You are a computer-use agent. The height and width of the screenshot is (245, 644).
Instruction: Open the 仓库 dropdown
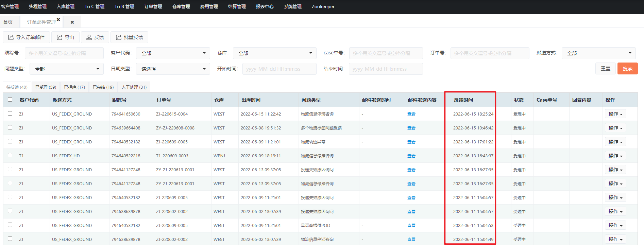point(275,53)
